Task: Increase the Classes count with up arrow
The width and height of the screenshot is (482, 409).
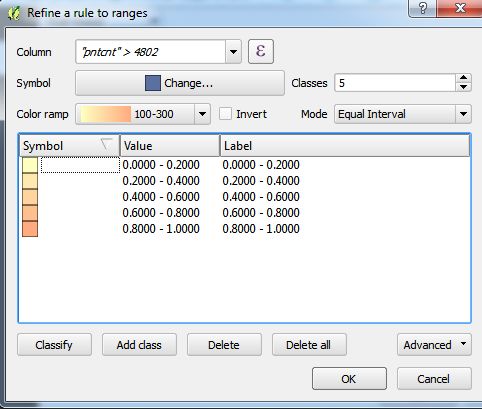Action: (x=463, y=78)
